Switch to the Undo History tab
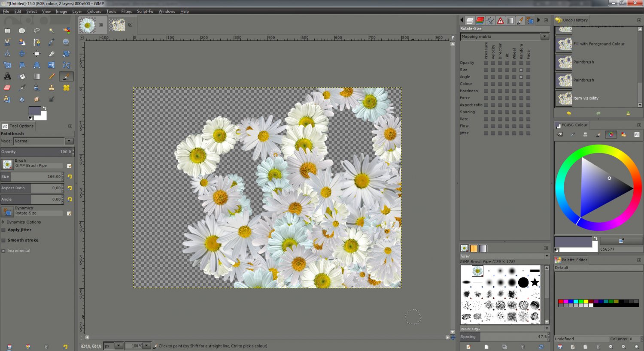 572,20
